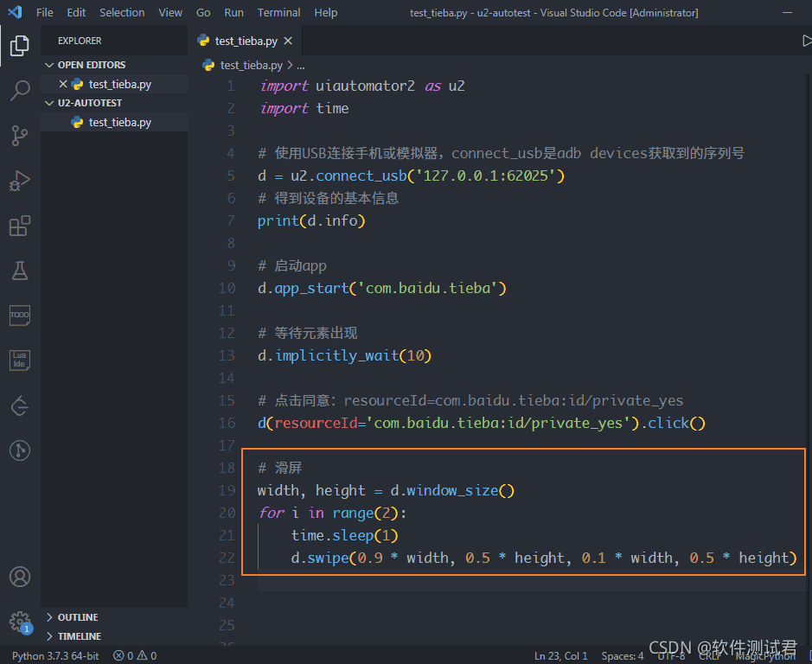The width and height of the screenshot is (812, 664).
Task: Open the Testing beaker panel
Action: pyautogui.click(x=19, y=271)
